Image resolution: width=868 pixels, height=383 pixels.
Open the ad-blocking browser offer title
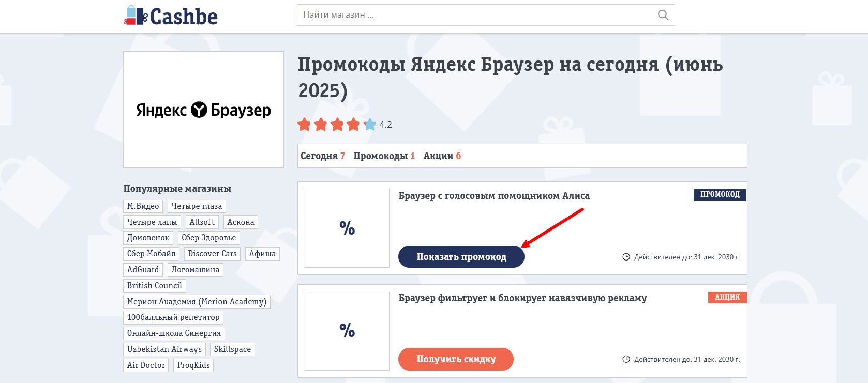522,298
